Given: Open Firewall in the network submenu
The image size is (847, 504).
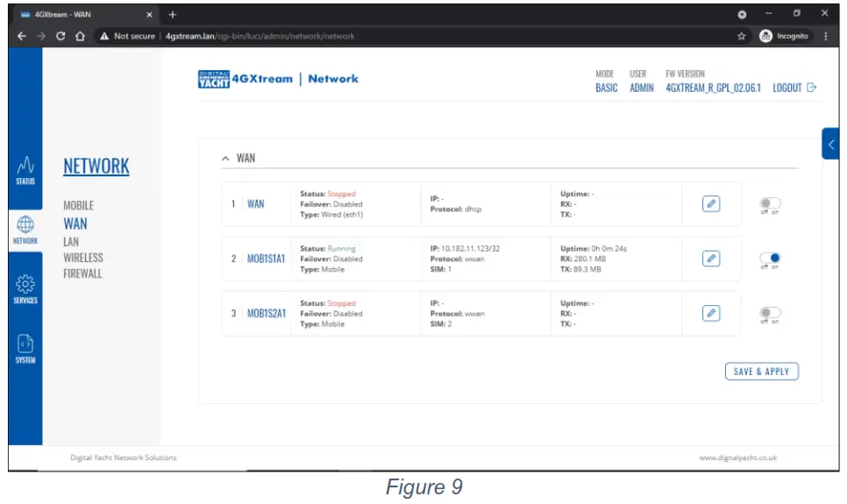Looking at the screenshot, I should 82,273.
